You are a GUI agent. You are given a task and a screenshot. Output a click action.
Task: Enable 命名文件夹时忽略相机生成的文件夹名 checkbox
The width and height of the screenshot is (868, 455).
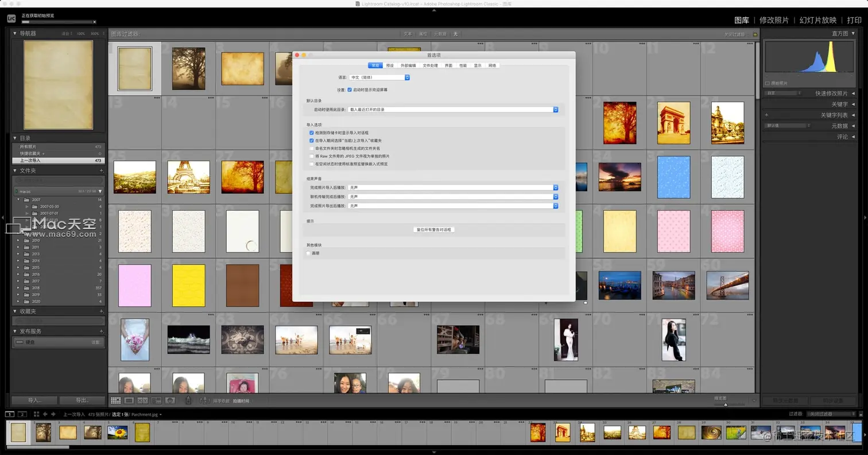click(x=312, y=148)
